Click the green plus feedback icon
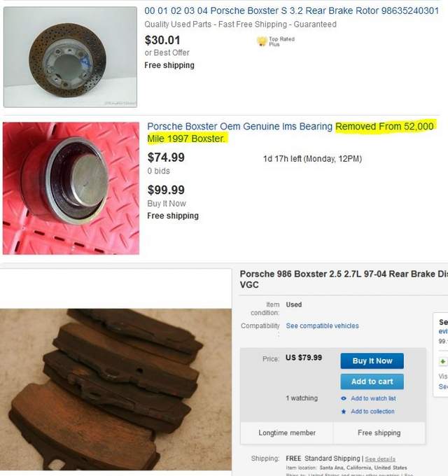This screenshot has height=476, width=448. [443, 361]
